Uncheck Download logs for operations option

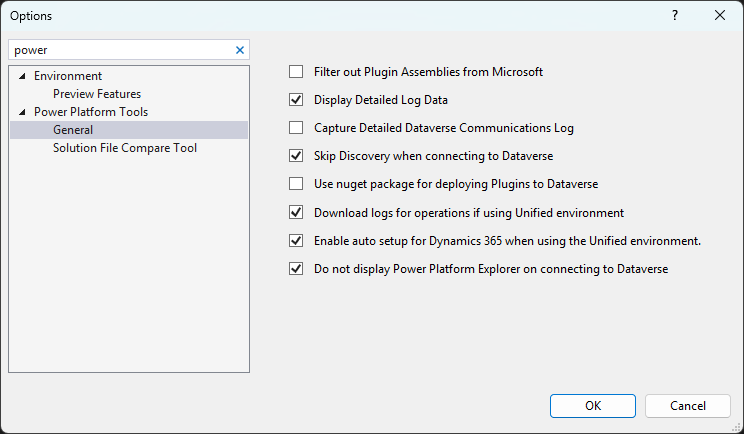point(296,212)
